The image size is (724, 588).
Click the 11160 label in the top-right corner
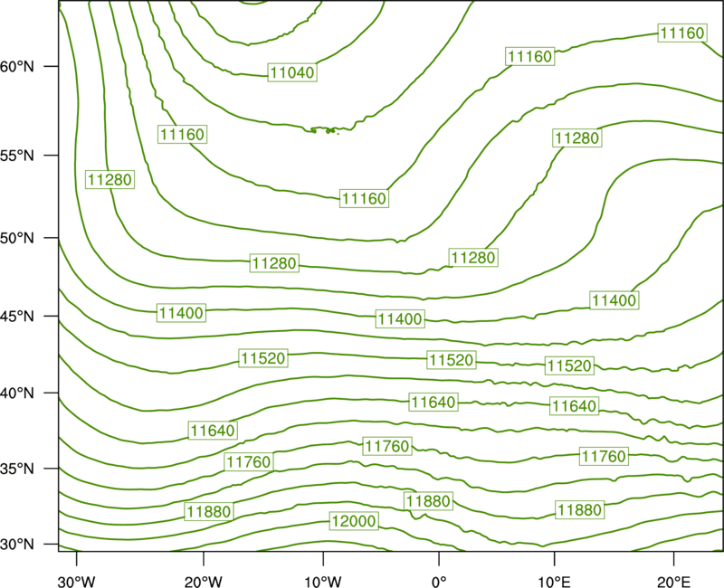coord(682,33)
